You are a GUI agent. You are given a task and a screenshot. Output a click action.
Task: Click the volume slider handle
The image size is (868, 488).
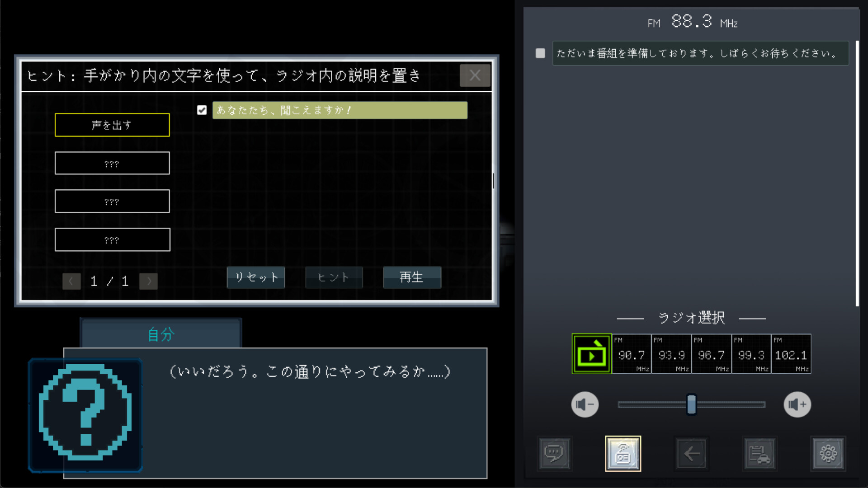[691, 404]
